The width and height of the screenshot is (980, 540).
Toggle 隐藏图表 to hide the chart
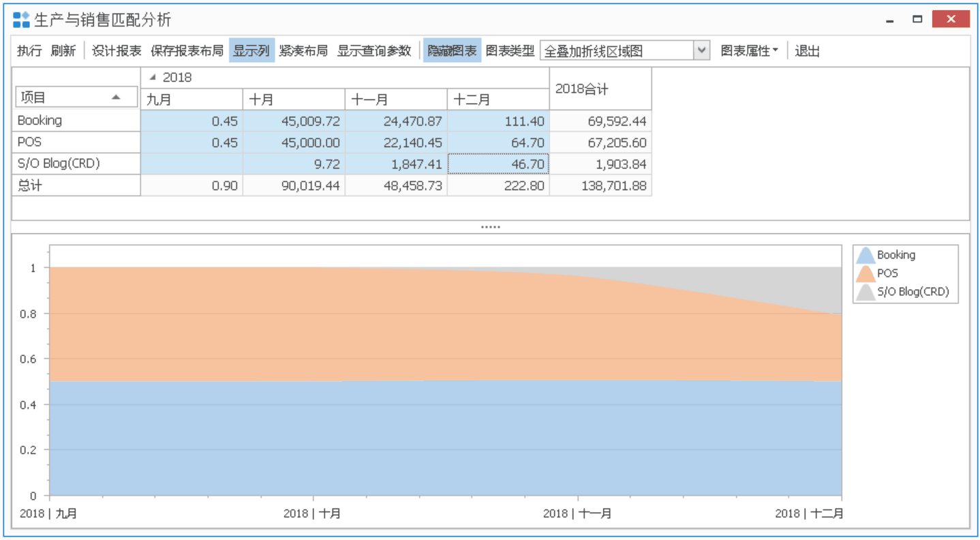[452, 51]
